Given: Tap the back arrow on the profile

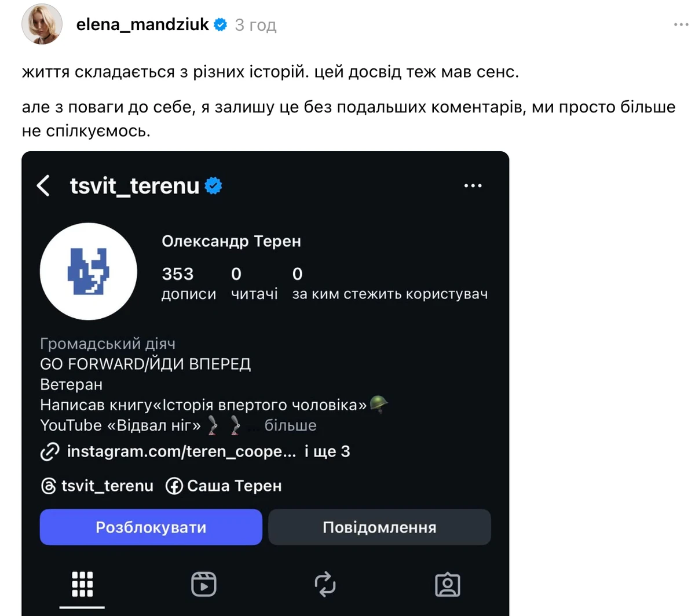Looking at the screenshot, I should click(43, 185).
